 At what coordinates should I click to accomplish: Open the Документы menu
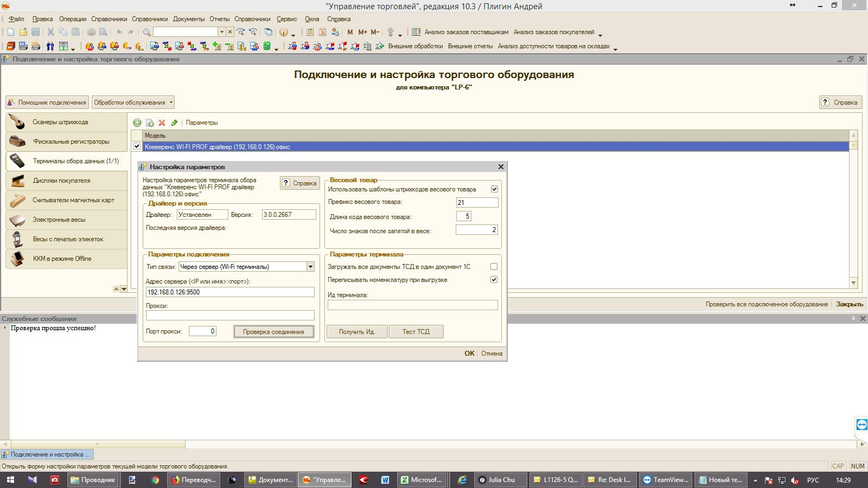click(x=189, y=19)
